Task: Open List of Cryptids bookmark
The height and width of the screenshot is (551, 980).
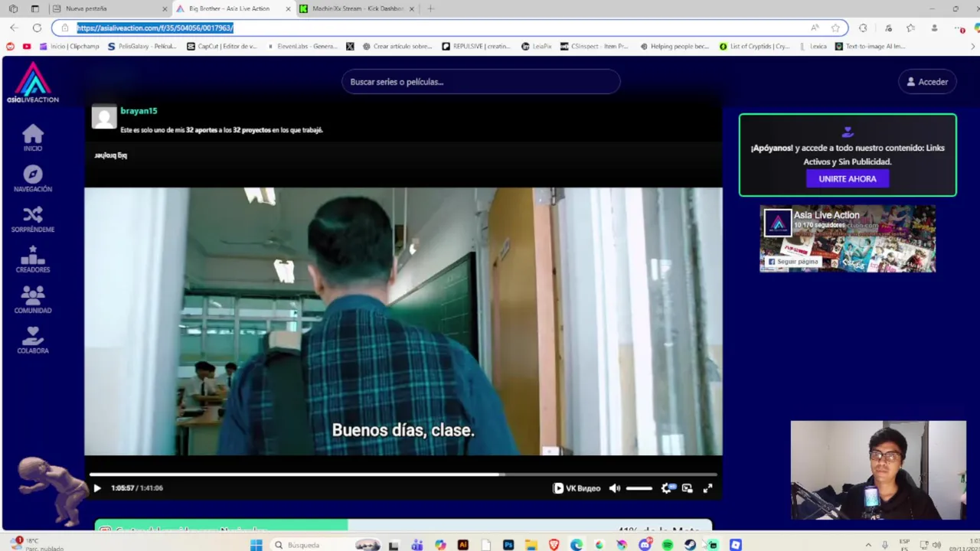Action: [755, 46]
